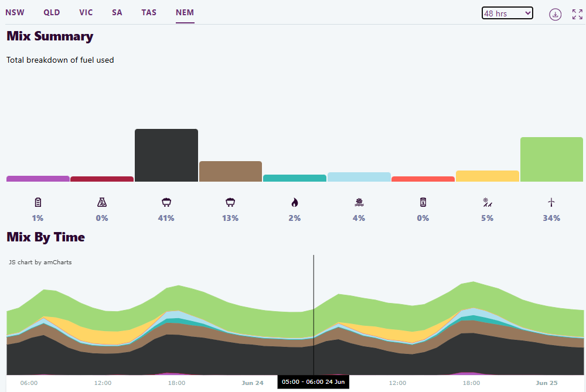Click the liquid fuel canister icon
Viewport: 586px width, 392px height.
tap(423, 203)
